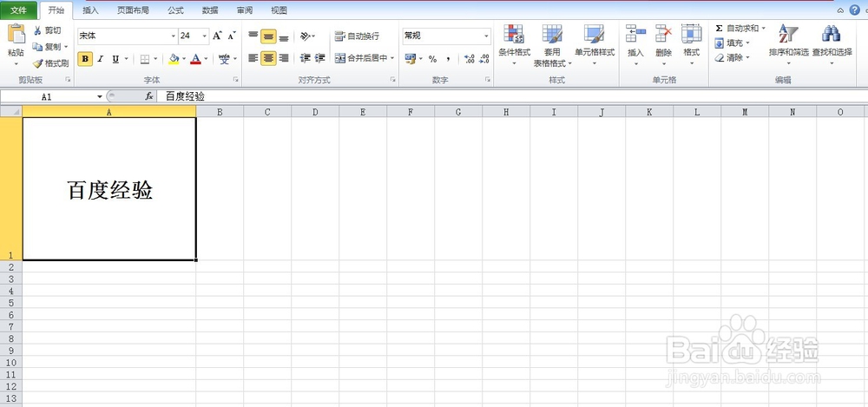Open the text orientation tool
The height and width of the screenshot is (407, 868).
307,36
